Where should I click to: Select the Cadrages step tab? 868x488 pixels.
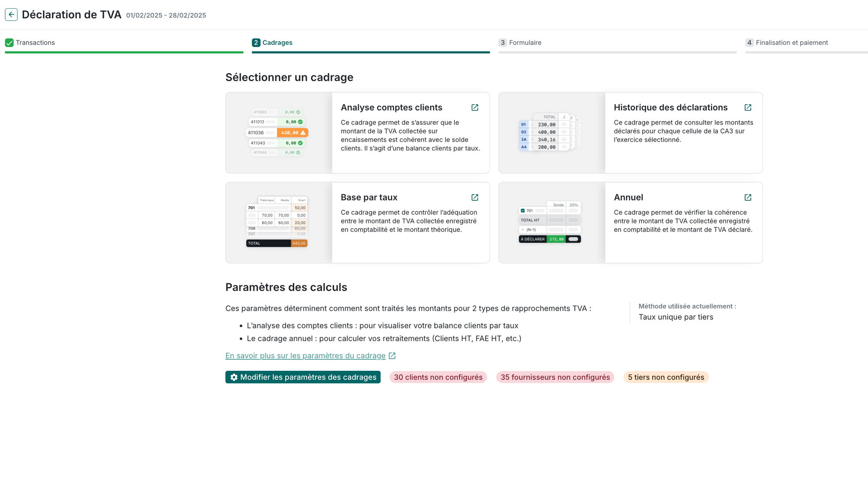277,43
